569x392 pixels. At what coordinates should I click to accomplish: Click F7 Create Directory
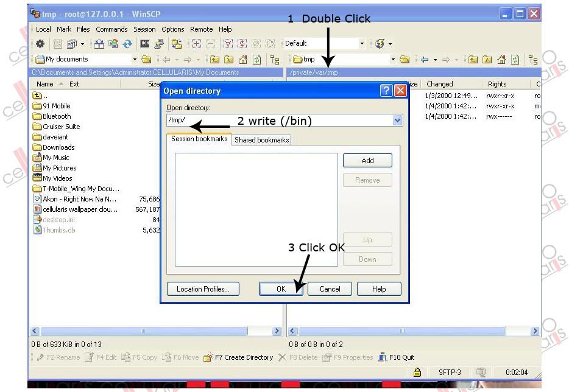238,357
